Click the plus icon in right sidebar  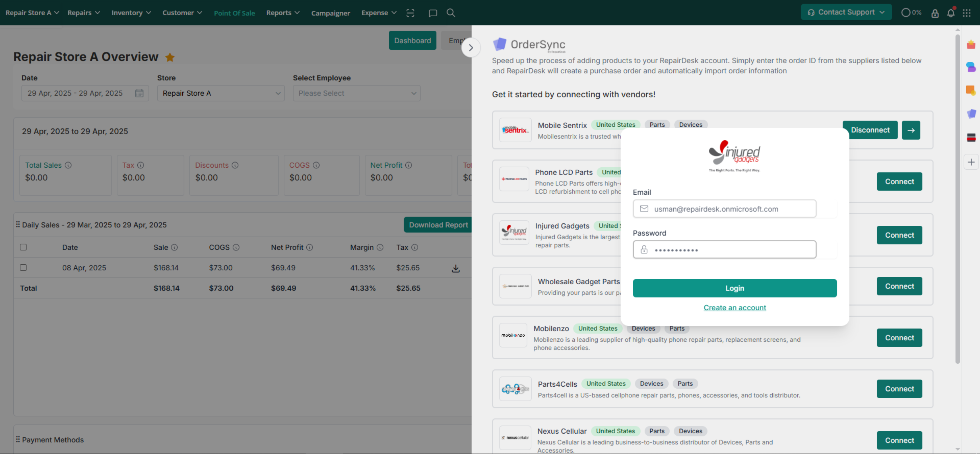[x=971, y=162]
